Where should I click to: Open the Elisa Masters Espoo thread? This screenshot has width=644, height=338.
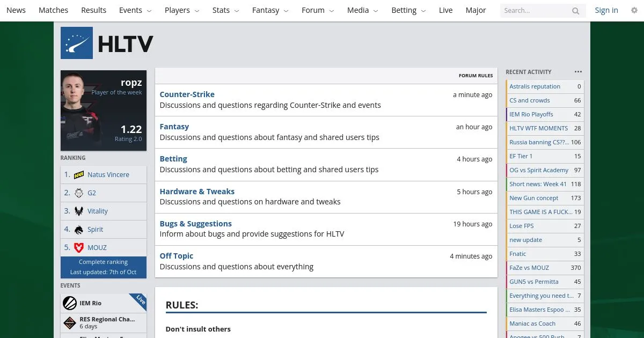point(545,310)
